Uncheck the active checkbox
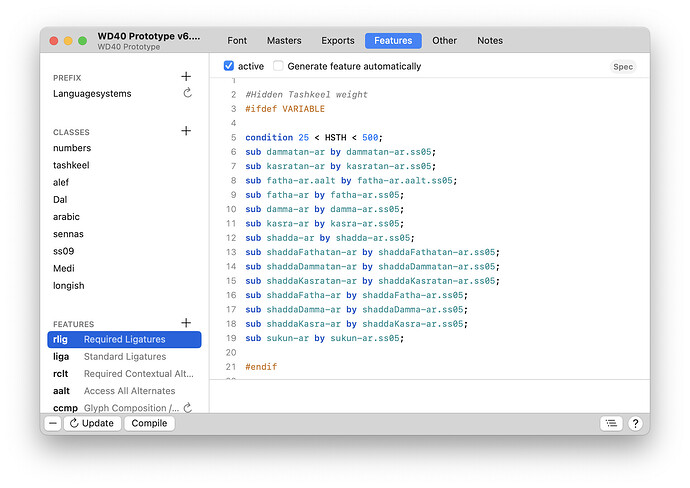Image resolution: width=690 pixels, height=488 pixels. click(229, 66)
